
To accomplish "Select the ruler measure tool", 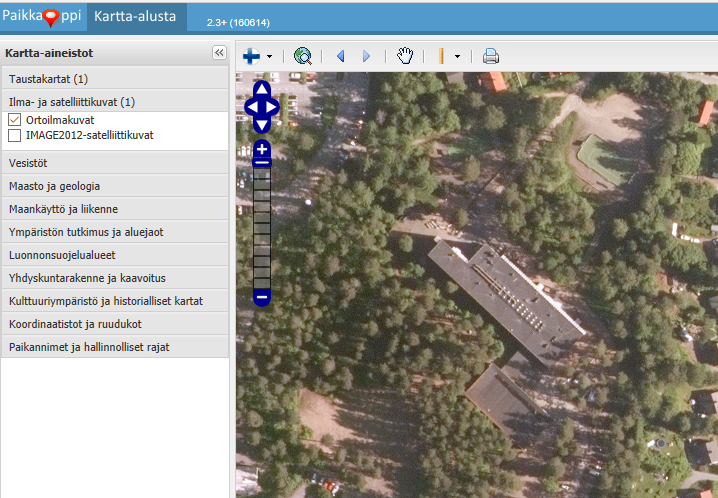I will point(440,57).
